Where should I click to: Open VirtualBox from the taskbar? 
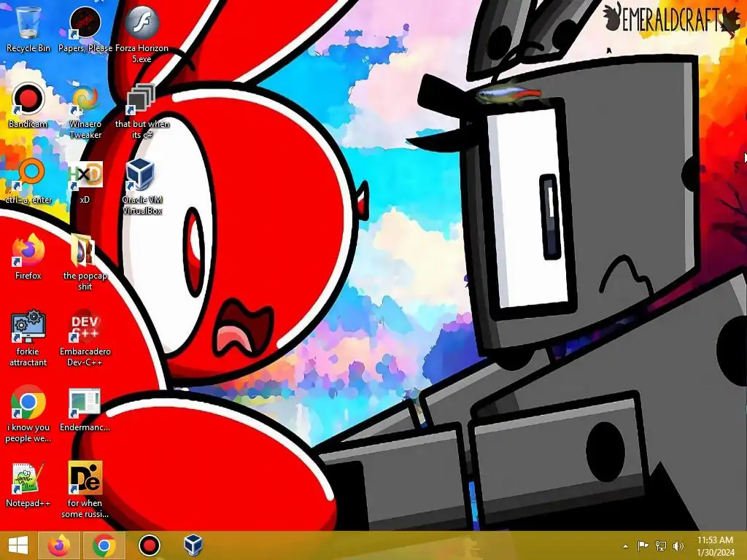coord(193,545)
